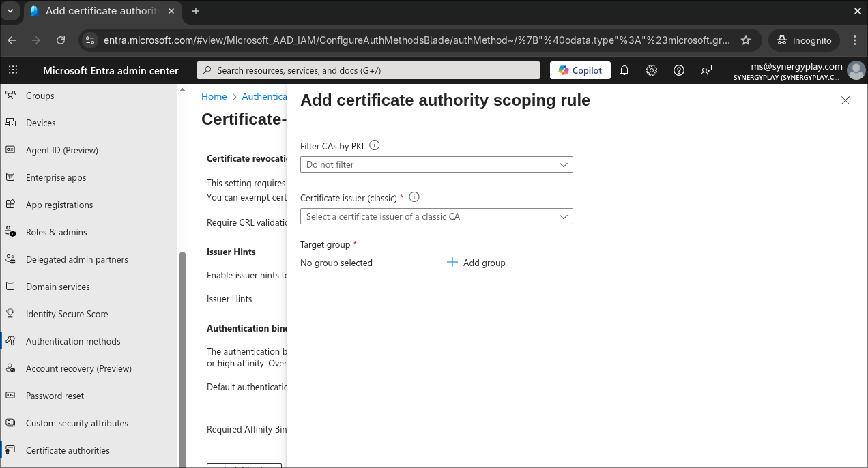Open the Filter CAs by PKI dropdown

(437, 164)
